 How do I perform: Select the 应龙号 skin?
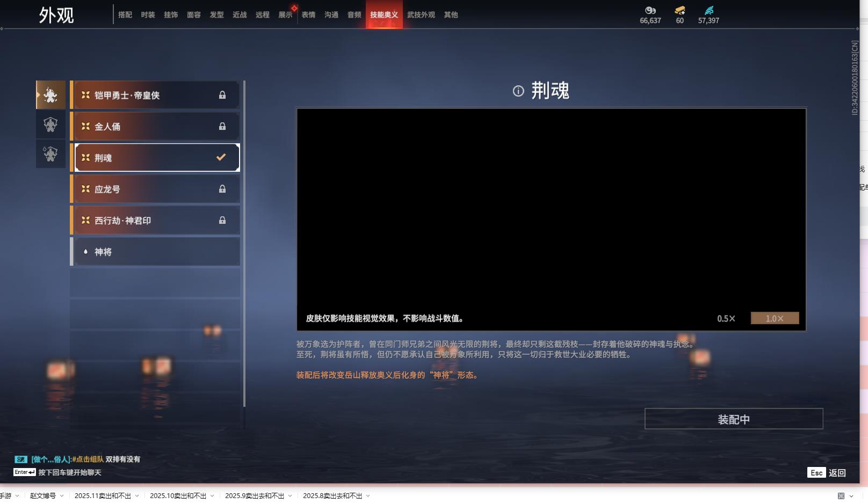tap(155, 189)
